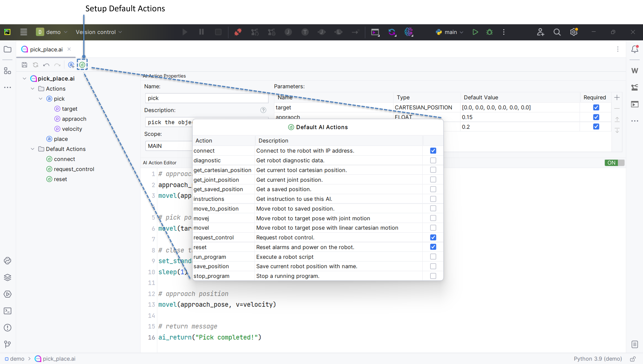The width and height of the screenshot is (643, 364).
Task: Check the movej action checkbox
Action: tap(433, 218)
